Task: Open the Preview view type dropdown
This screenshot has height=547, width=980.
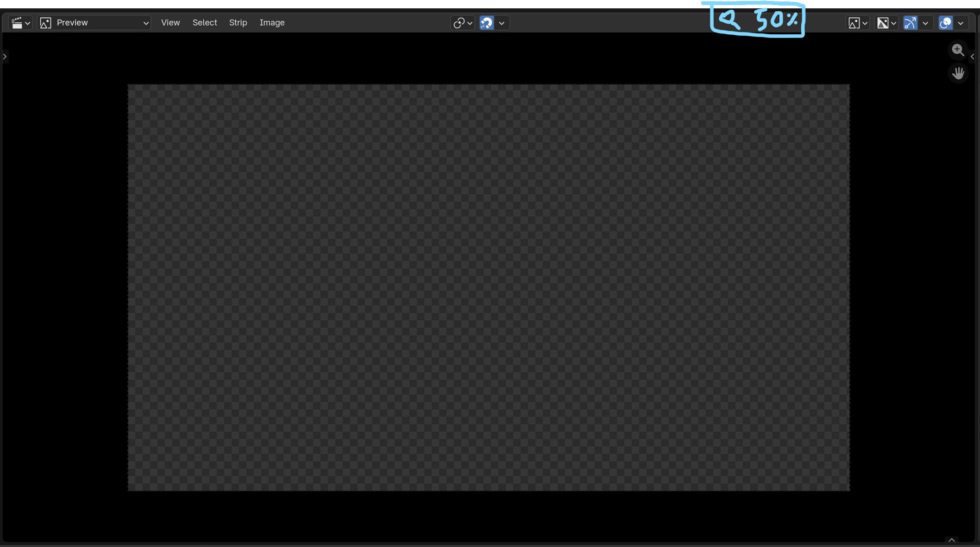Action: (94, 23)
